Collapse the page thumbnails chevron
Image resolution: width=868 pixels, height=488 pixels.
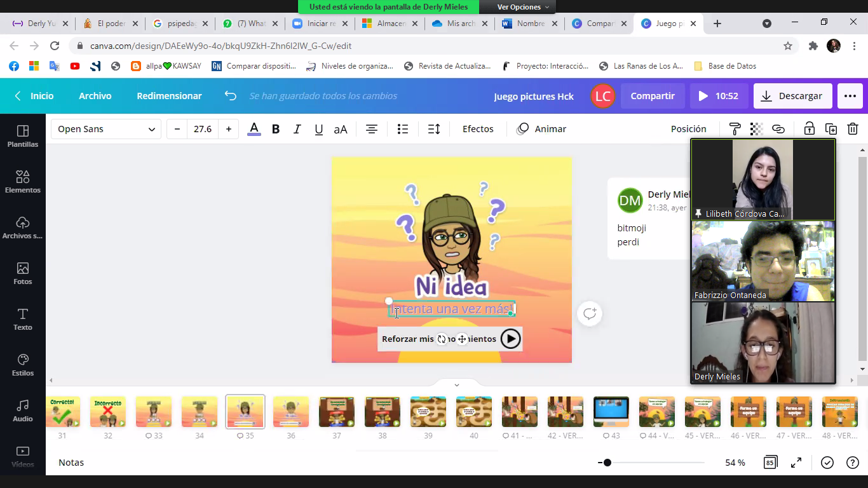pyautogui.click(x=456, y=384)
